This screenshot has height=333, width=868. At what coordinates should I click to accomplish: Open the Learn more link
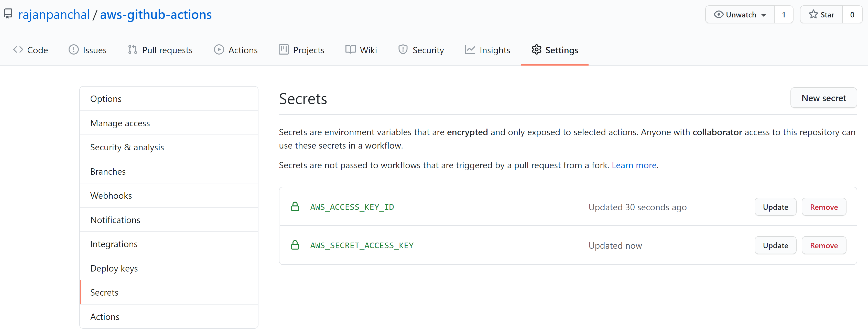[x=634, y=165]
